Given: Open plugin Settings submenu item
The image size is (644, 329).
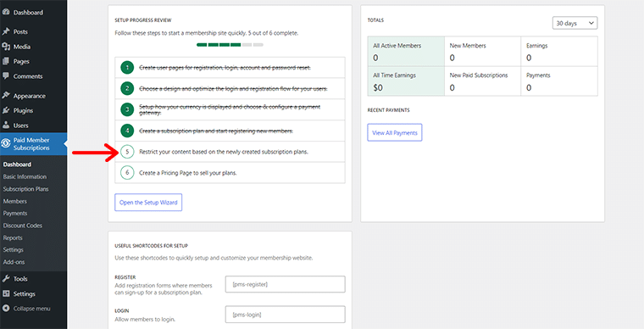Looking at the screenshot, I should [14, 250].
